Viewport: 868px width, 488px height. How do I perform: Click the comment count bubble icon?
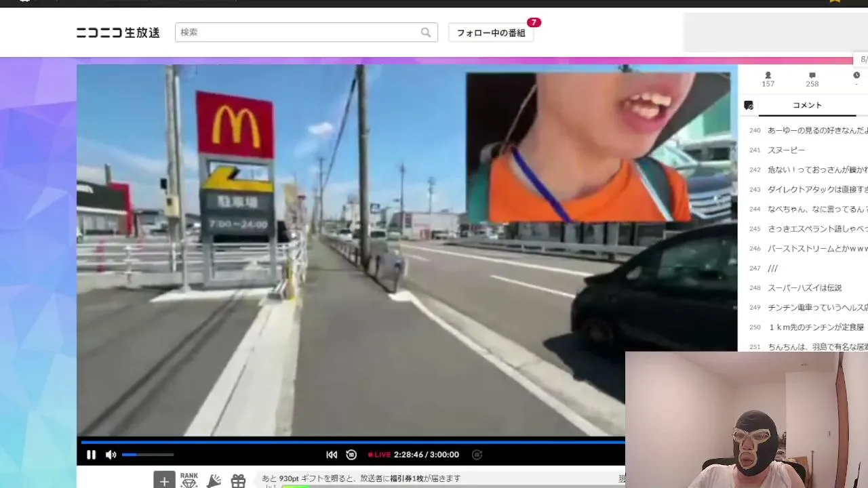tap(812, 75)
